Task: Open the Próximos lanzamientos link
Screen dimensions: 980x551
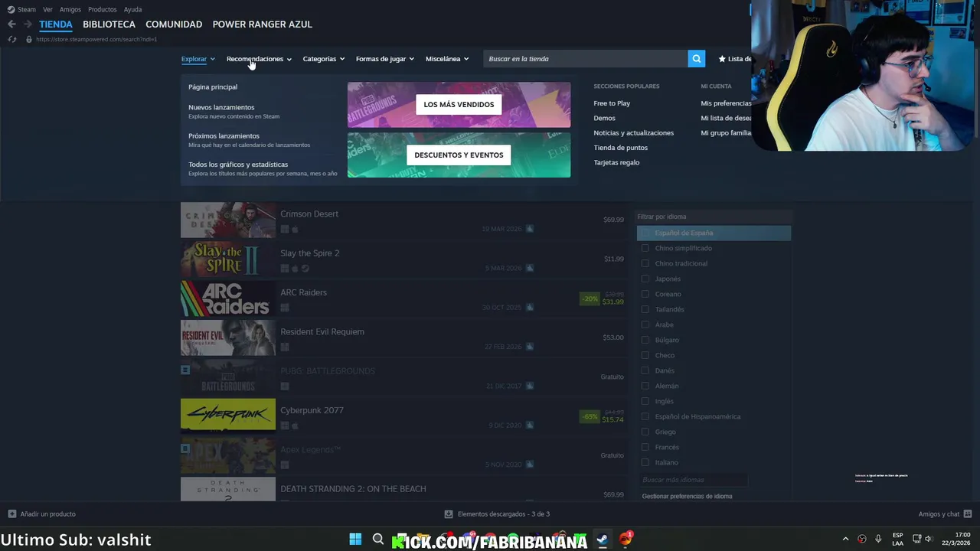Action: [224, 136]
